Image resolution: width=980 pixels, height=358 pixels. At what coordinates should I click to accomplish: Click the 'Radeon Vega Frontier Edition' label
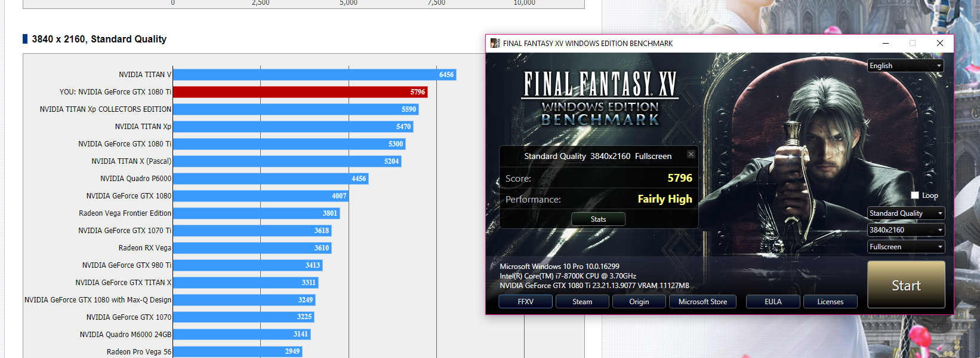(125, 213)
